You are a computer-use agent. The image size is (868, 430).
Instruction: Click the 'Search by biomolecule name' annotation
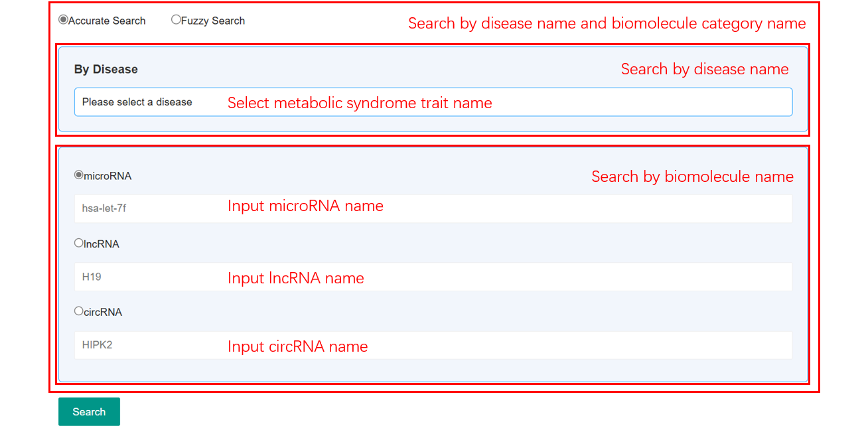692,177
